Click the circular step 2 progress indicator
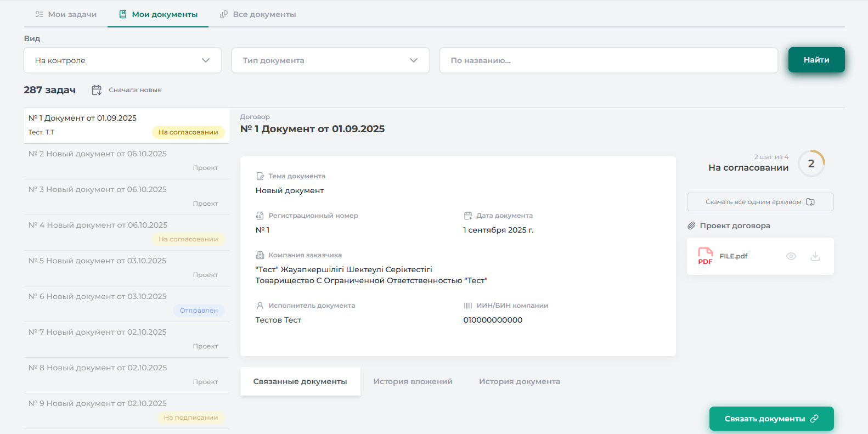 (811, 164)
